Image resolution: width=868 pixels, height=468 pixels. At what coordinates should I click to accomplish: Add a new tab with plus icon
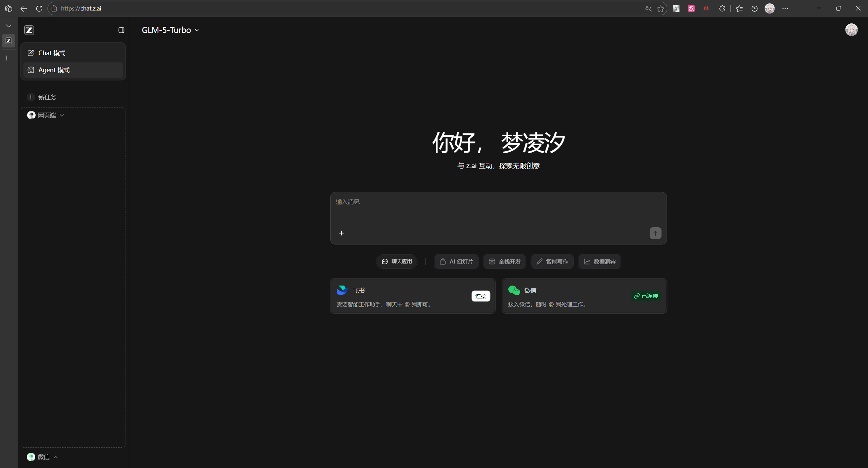click(x=7, y=58)
